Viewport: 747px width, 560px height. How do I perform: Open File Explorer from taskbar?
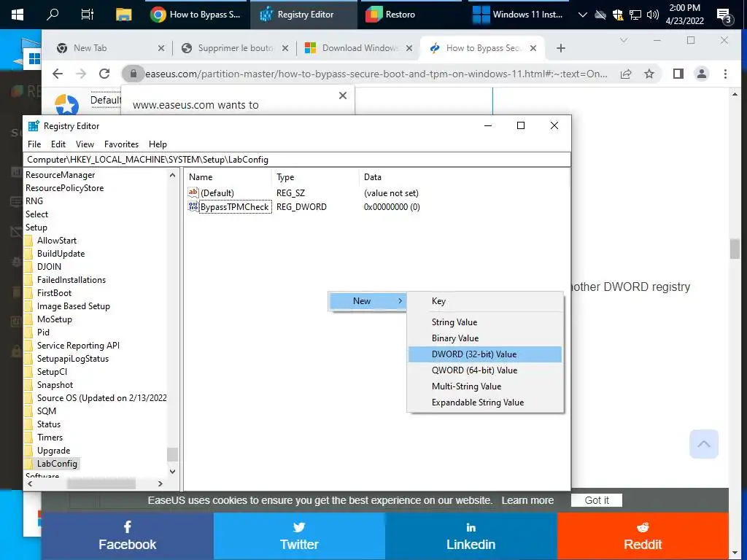point(123,15)
